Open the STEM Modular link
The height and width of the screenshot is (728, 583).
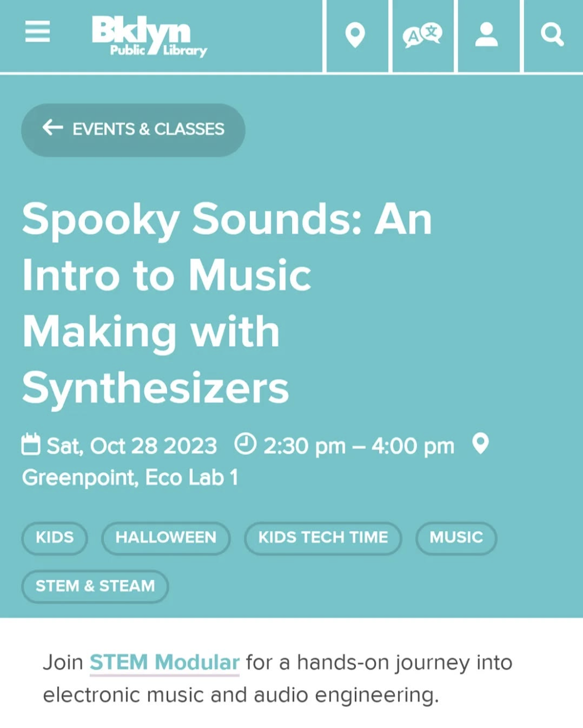[164, 663]
